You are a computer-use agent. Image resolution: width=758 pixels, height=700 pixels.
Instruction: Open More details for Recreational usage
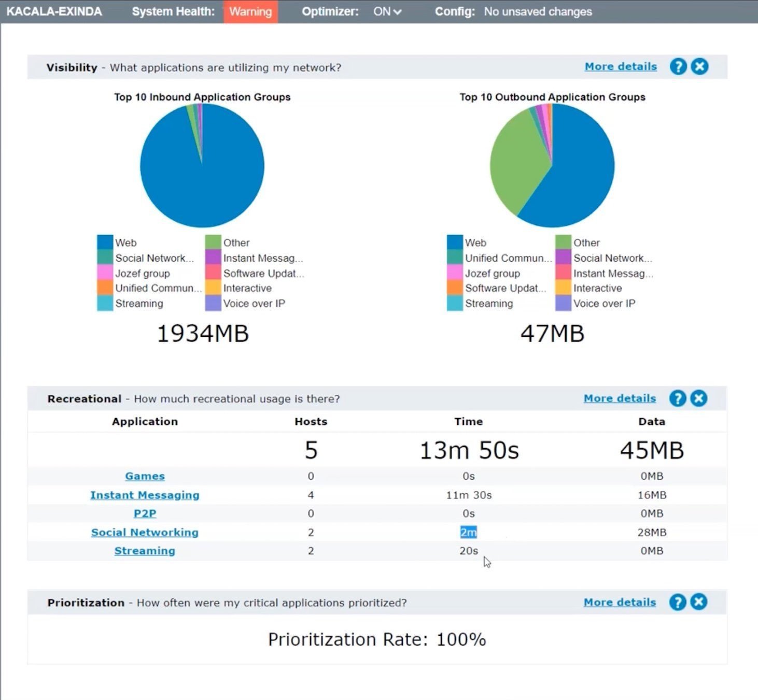click(x=620, y=398)
